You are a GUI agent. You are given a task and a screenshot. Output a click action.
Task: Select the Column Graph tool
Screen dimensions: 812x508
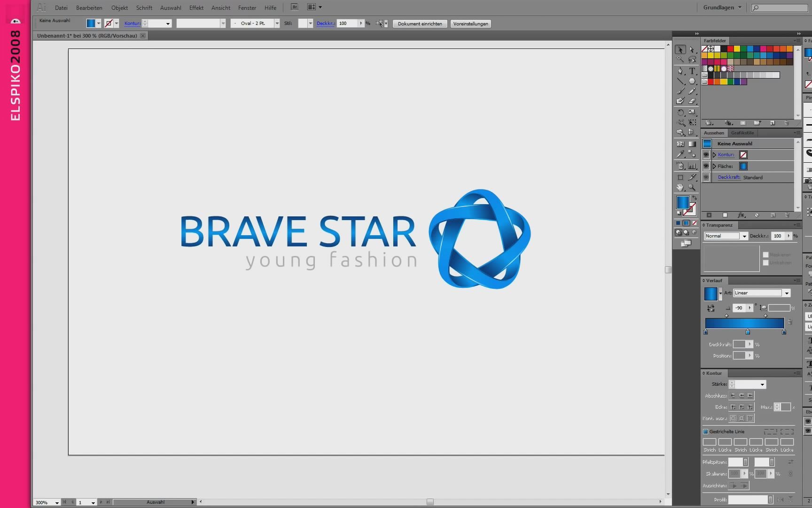pyautogui.click(x=692, y=166)
